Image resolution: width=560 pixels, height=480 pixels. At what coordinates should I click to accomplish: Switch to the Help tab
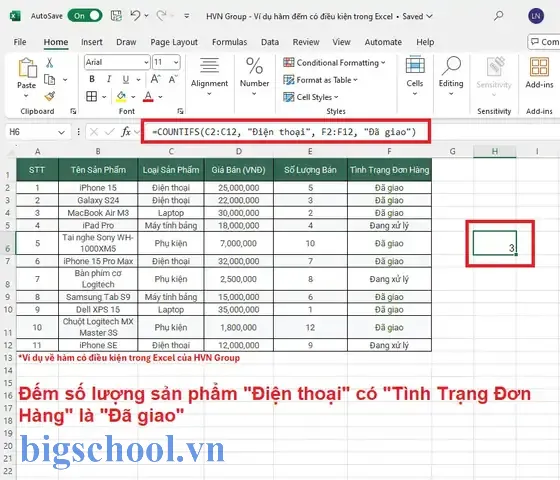pos(425,42)
